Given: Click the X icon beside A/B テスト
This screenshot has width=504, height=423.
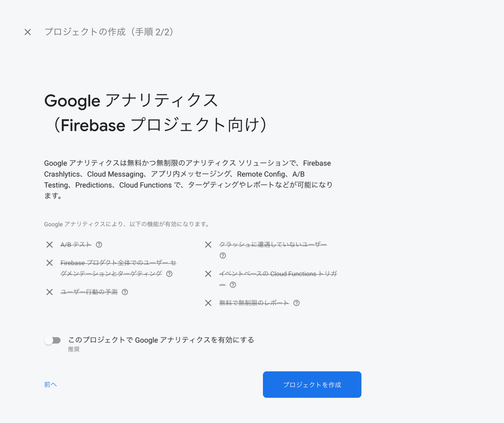Looking at the screenshot, I should click(49, 244).
